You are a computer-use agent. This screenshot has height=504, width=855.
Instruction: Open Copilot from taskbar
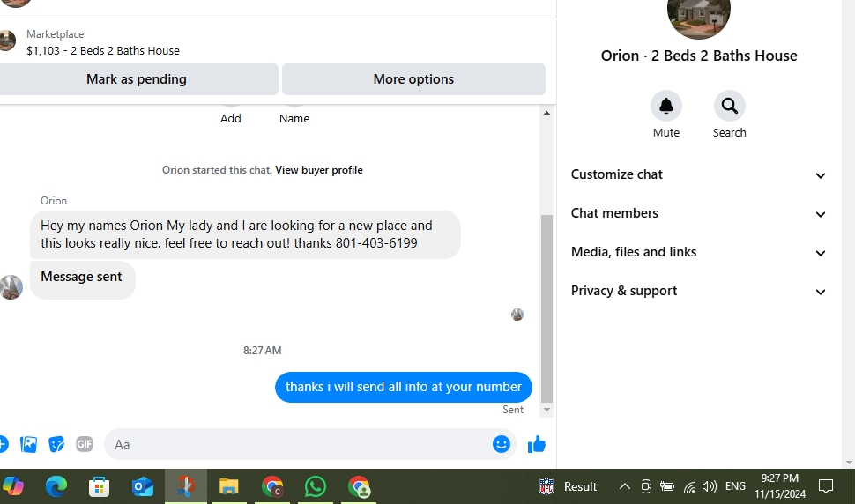13,486
